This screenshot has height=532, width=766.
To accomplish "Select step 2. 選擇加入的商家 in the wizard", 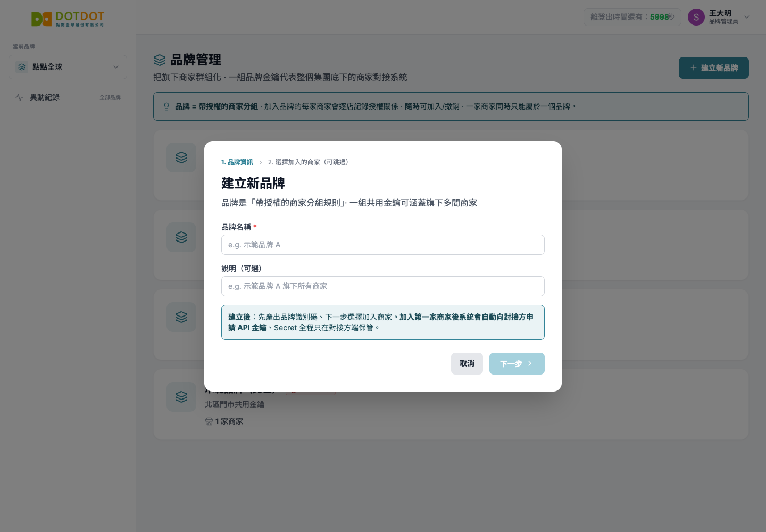I will (x=310, y=162).
